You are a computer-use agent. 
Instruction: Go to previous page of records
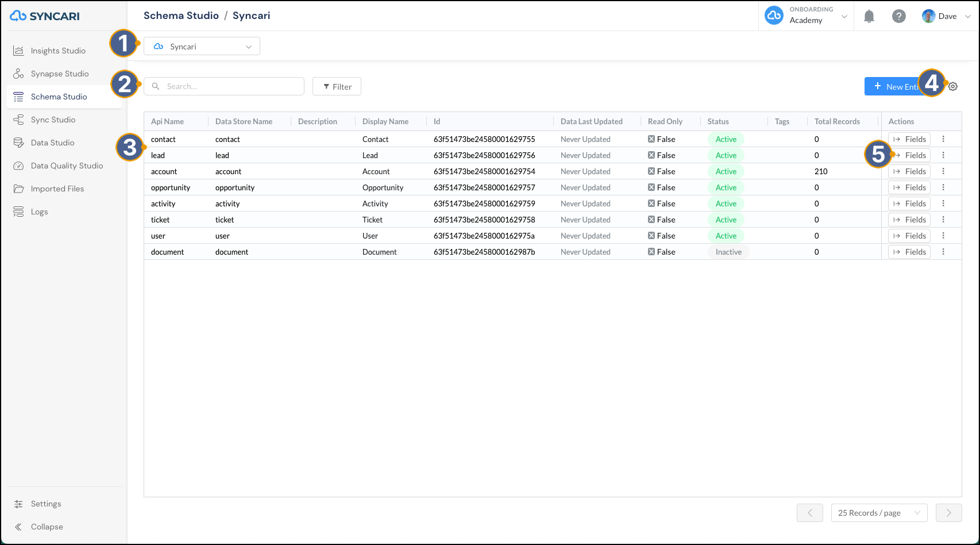pyautogui.click(x=810, y=513)
